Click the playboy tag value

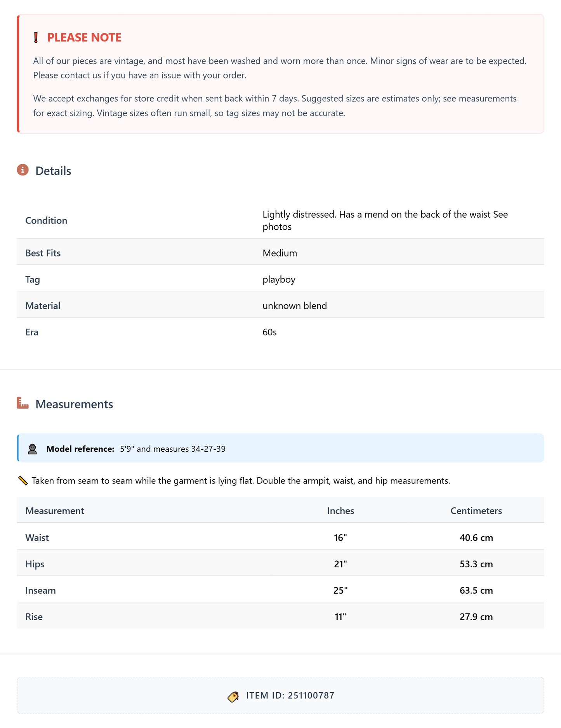click(279, 279)
